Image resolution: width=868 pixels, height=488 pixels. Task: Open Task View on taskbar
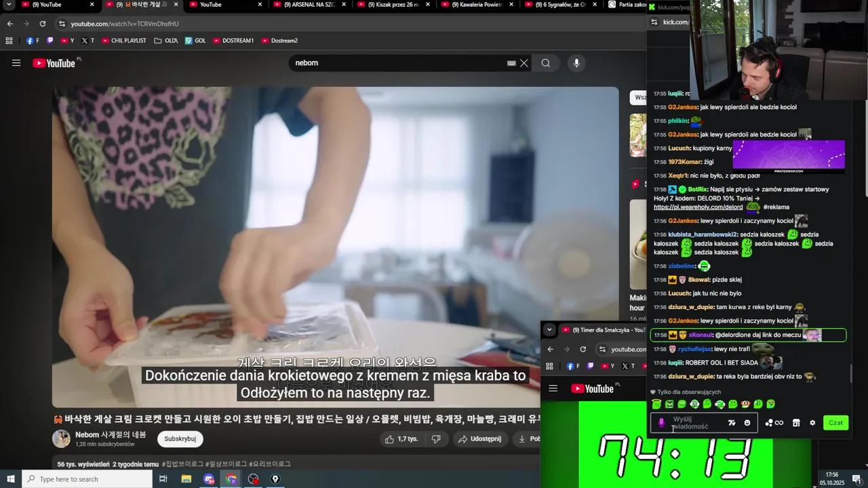163,479
